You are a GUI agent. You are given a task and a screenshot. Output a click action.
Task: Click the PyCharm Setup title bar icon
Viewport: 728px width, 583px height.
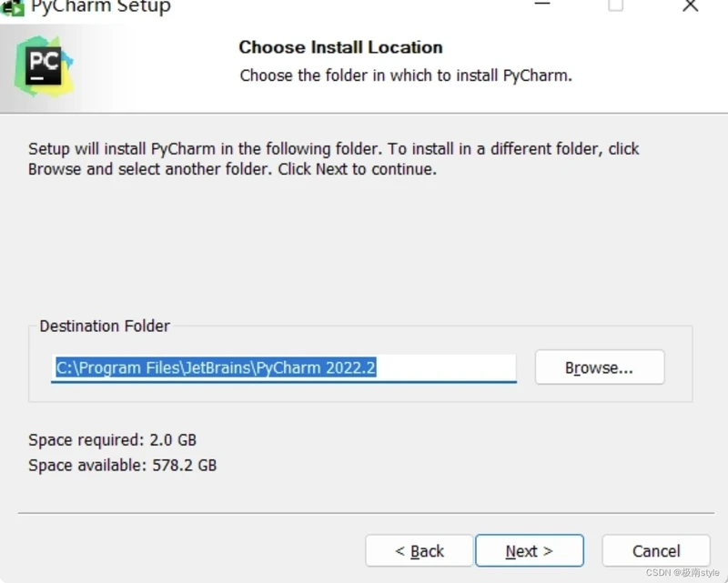click(13, 8)
